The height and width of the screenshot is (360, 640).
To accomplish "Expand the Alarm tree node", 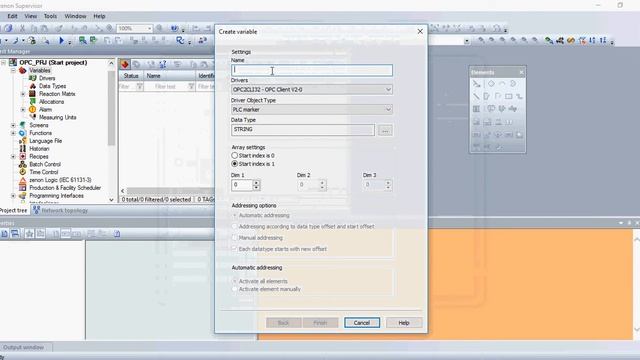I will (23, 109).
